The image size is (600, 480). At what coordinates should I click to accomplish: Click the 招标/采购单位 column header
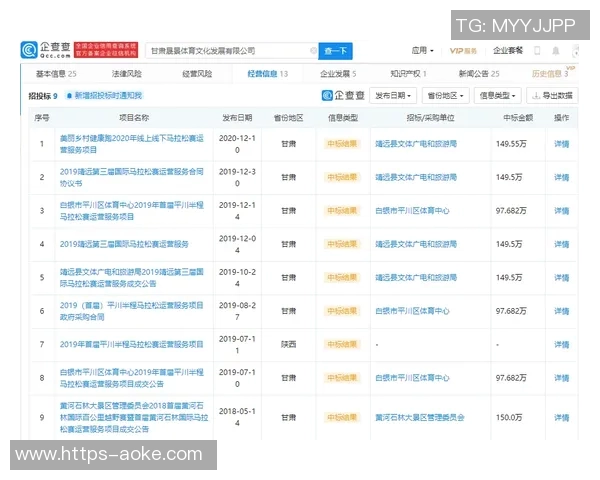coord(430,118)
